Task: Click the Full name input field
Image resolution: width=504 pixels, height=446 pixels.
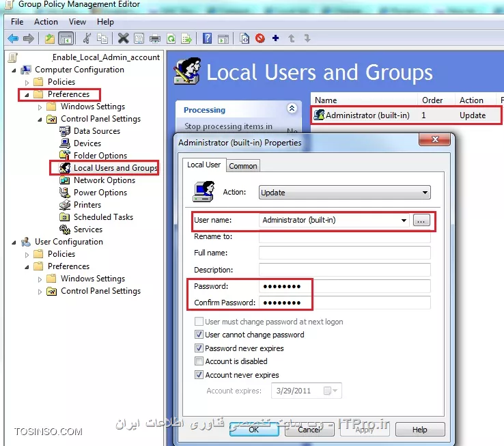Action: click(x=345, y=253)
